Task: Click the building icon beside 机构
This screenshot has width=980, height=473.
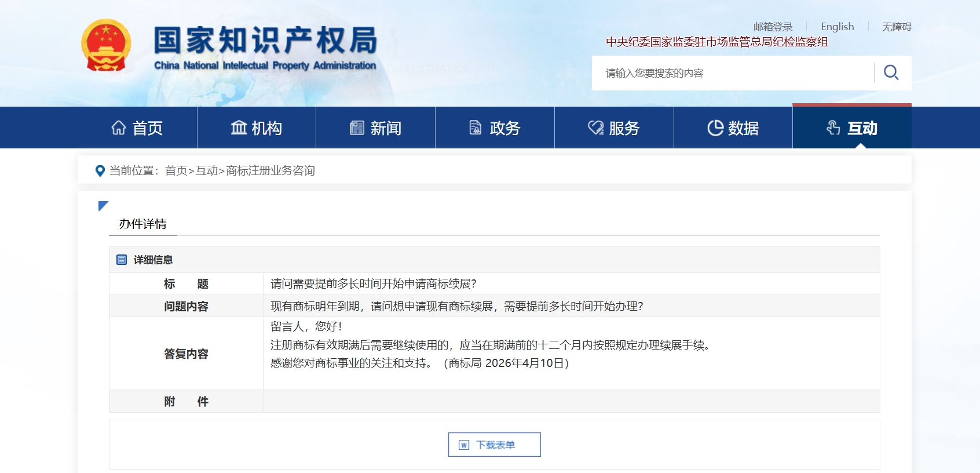Action: (x=239, y=128)
